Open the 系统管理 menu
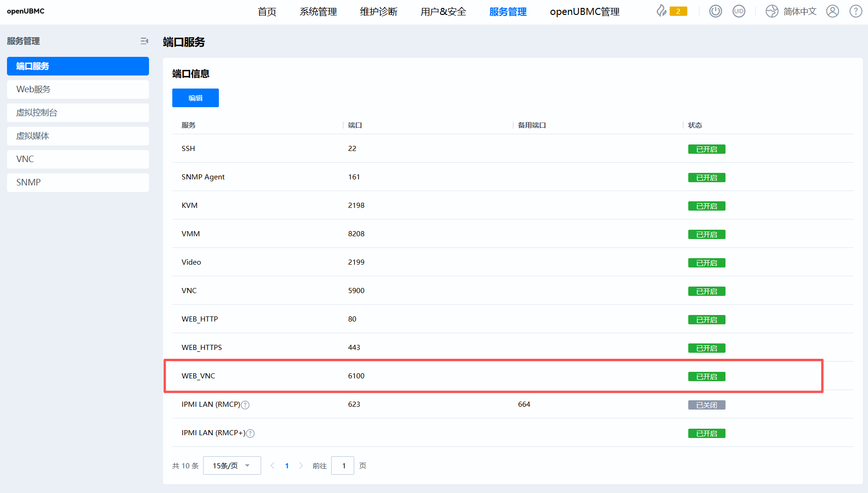Image resolution: width=868 pixels, height=493 pixels. (x=318, y=12)
